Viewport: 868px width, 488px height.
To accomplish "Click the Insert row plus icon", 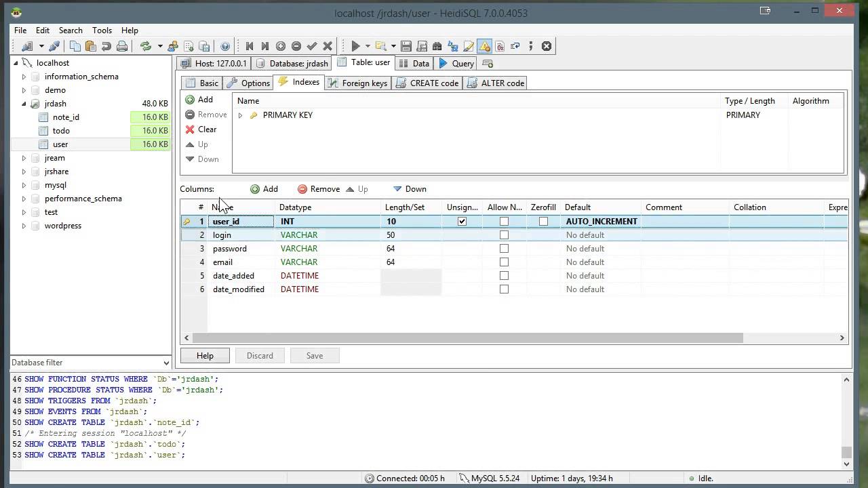I will (x=281, y=46).
